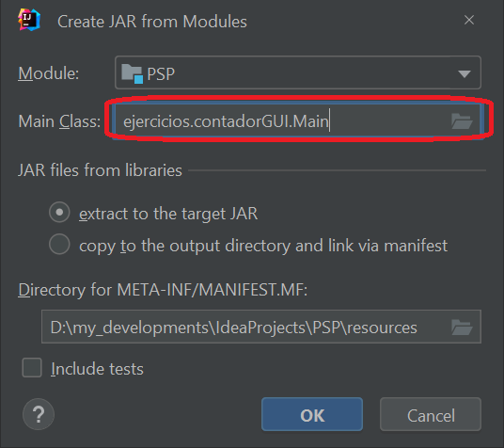
Task: Open help via the question mark button
Action: [x=39, y=414]
